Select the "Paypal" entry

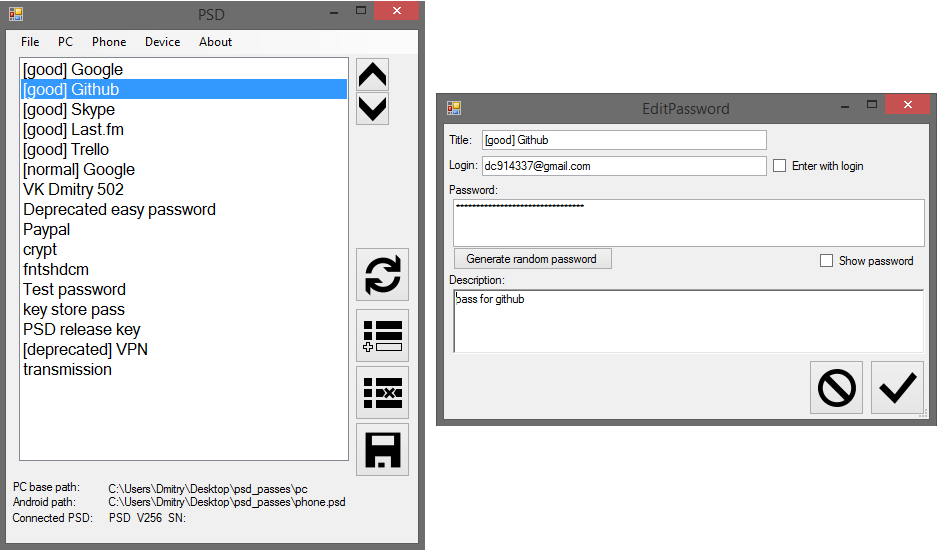tap(184, 230)
